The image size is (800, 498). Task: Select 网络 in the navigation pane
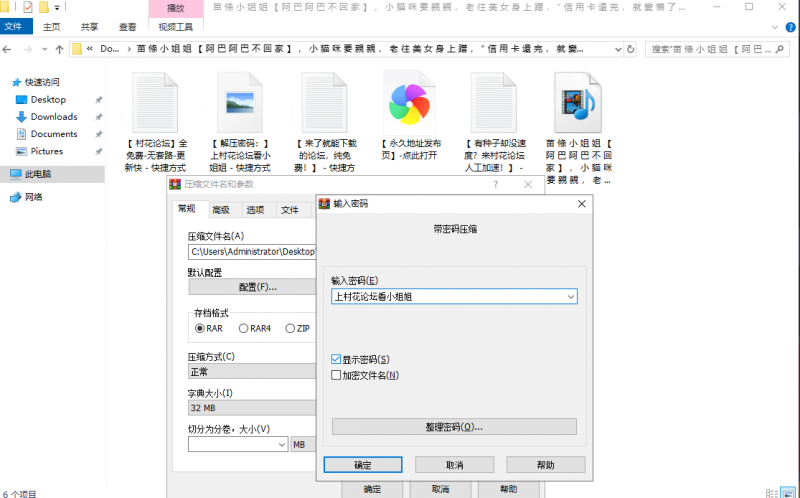click(x=33, y=197)
